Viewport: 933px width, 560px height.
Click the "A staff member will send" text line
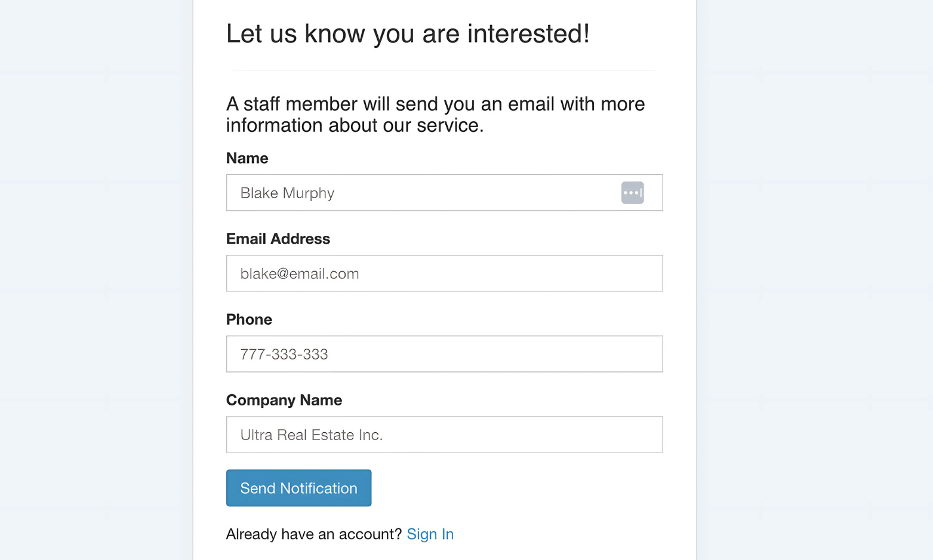point(435,104)
